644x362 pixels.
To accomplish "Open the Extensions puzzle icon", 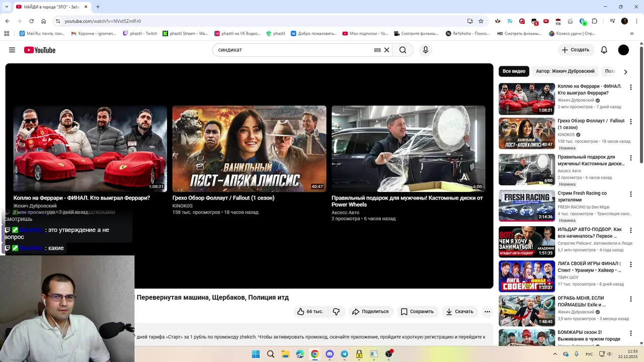I will [595, 21].
